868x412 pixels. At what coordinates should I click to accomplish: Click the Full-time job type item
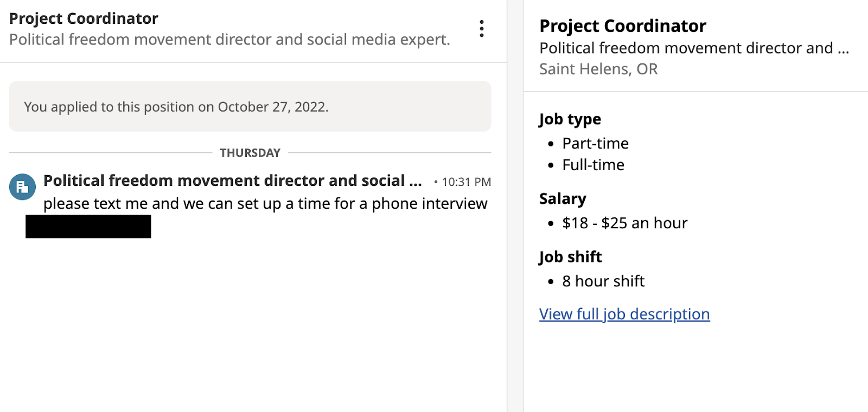(593, 165)
